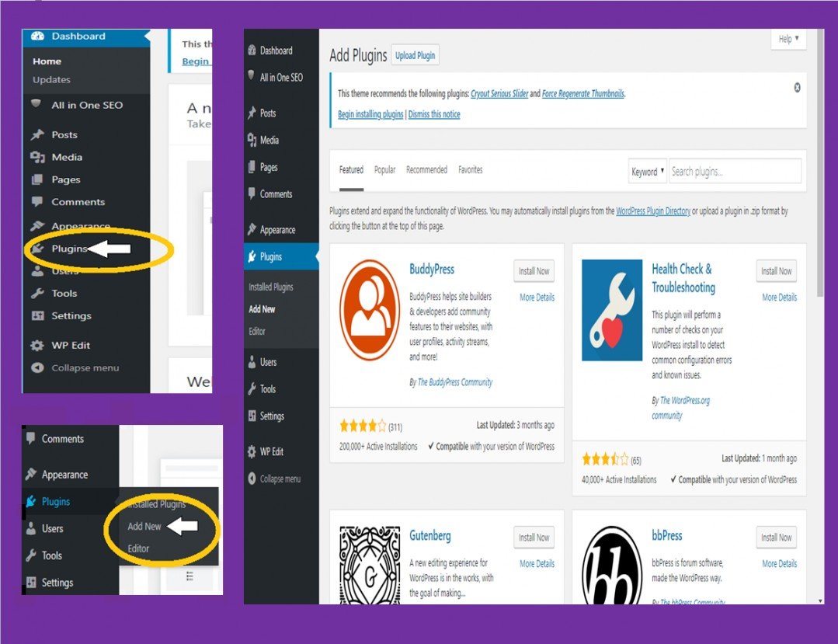838x644 pixels.
Task: Open the Cryout Serious Slider link
Action: tap(499, 93)
